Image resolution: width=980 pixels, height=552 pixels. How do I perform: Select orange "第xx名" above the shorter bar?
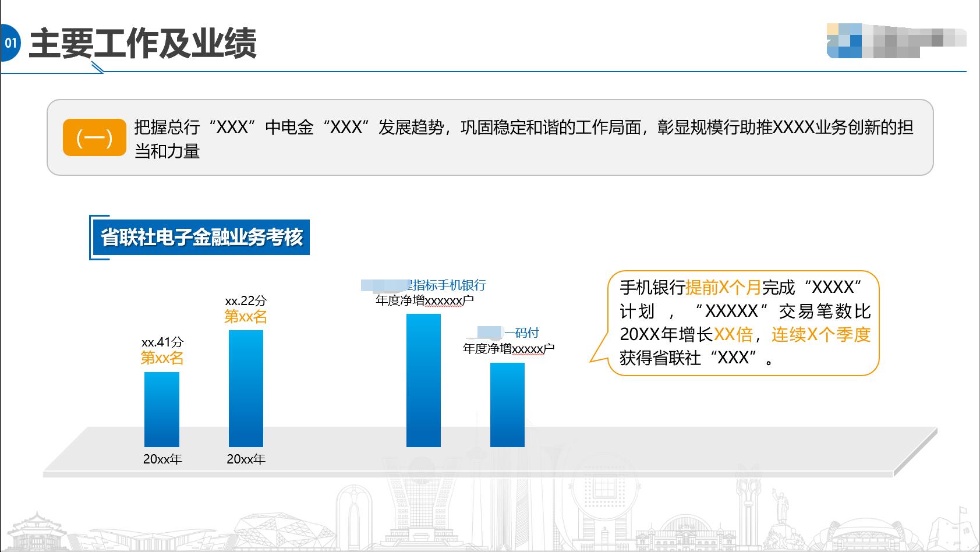click(x=162, y=358)
